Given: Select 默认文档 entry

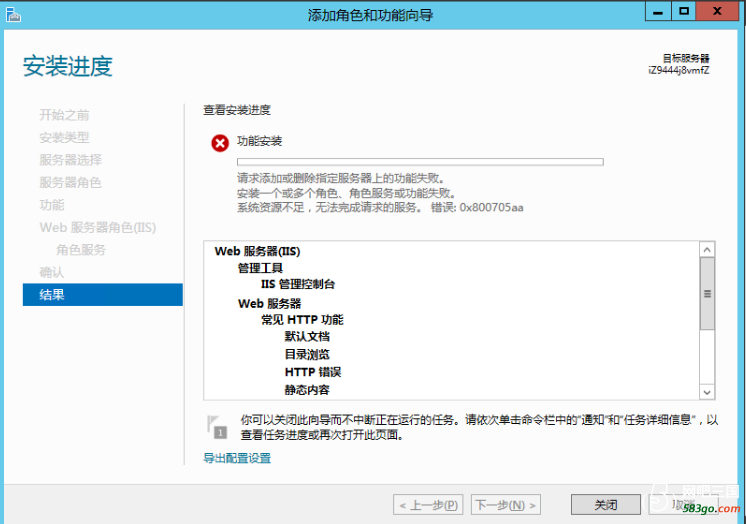Looking at the screenshot, I should (307, 336).
